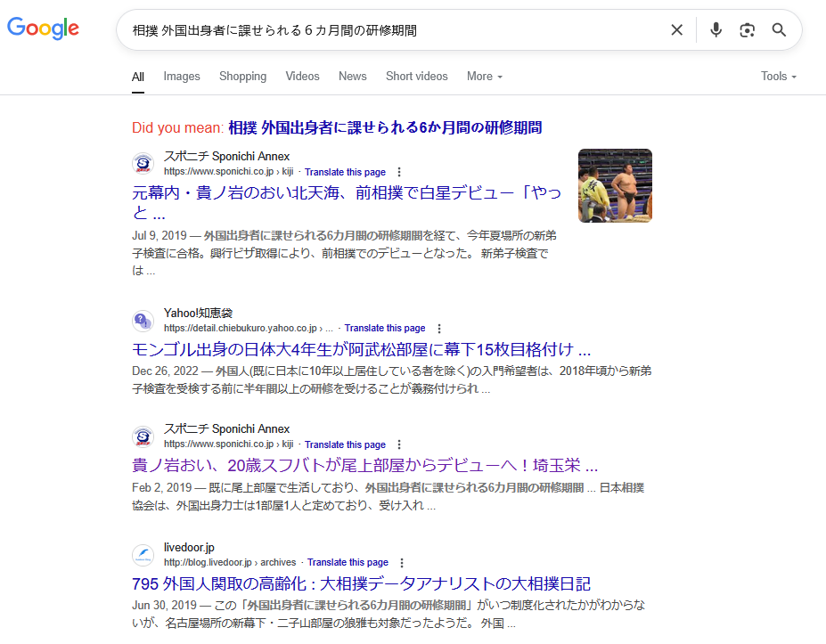Click snippet dated Jul 9, 2019

pos(344,253)
